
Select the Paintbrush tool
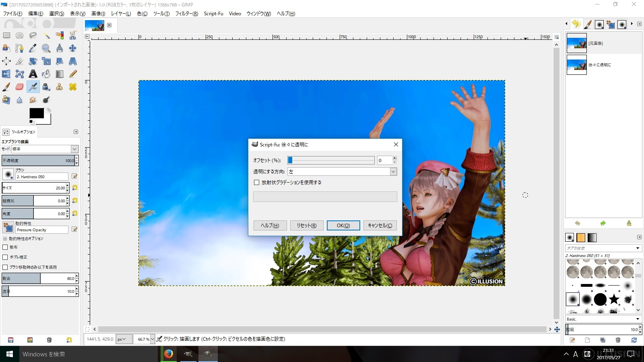pos(6,87)
